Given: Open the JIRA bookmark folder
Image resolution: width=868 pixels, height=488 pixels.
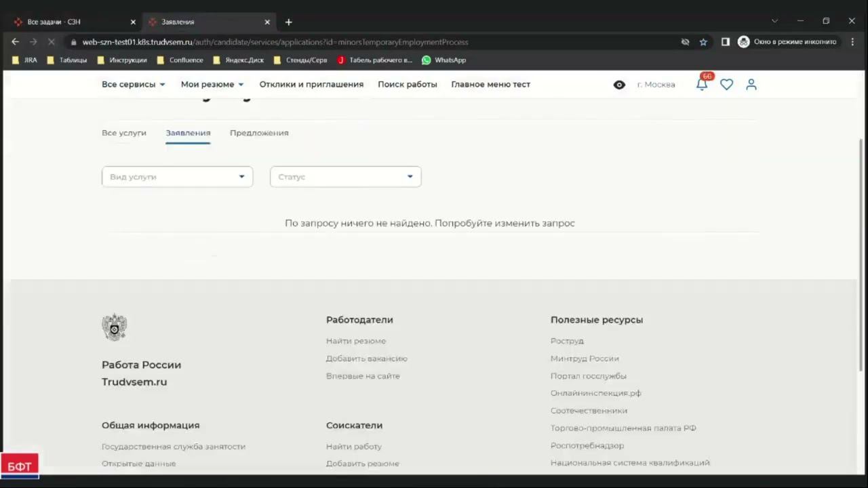Looking at the screenshot, I should (x=24, y=60).
